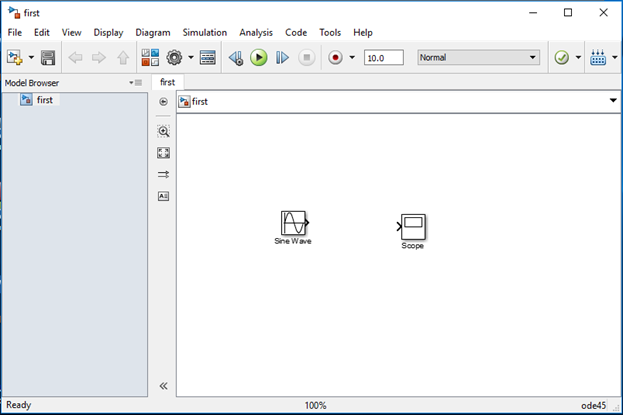Click Fit to View palette icon
The image size is (623, 415).
coord(164,153)
